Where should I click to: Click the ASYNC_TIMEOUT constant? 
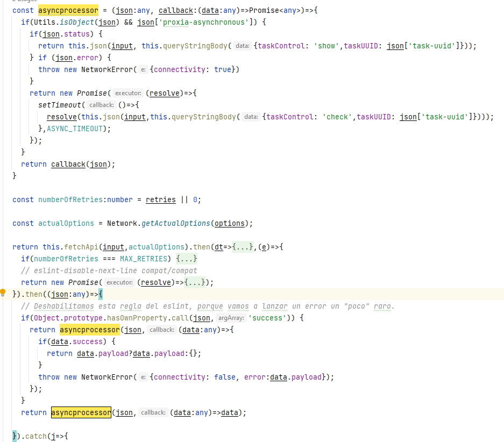click(75, 129)
